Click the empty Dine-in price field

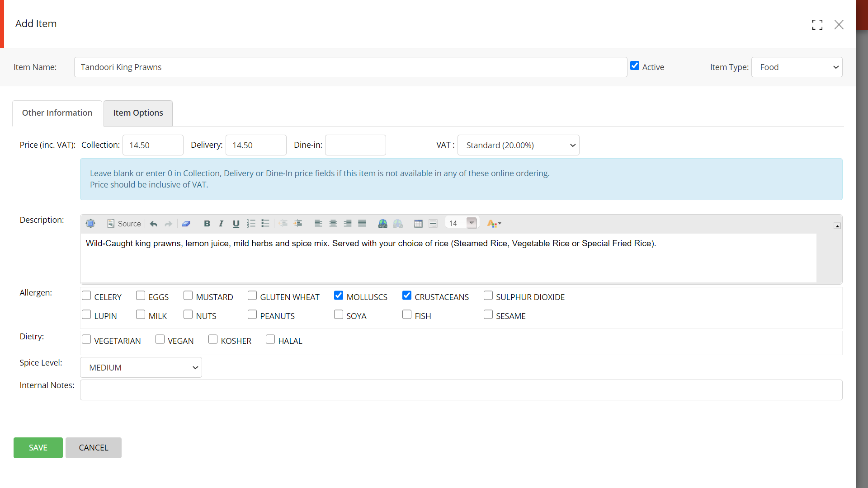point(355,145)
